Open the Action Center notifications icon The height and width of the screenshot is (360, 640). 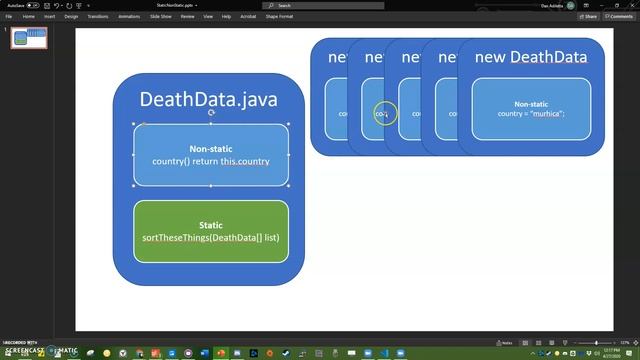click(x=629, y=353)
